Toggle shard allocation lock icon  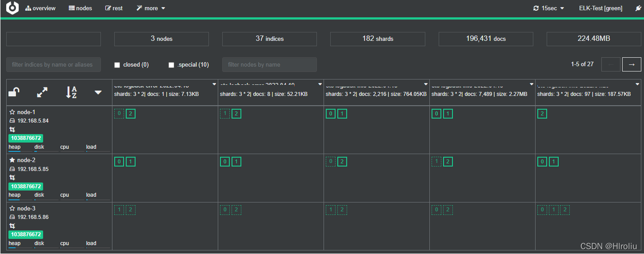[14, 92]
